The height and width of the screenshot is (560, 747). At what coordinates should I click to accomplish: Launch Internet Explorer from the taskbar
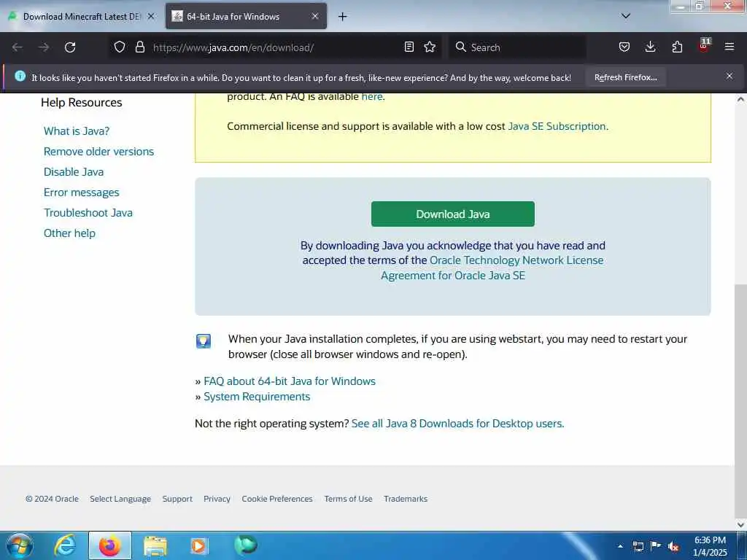65,545
